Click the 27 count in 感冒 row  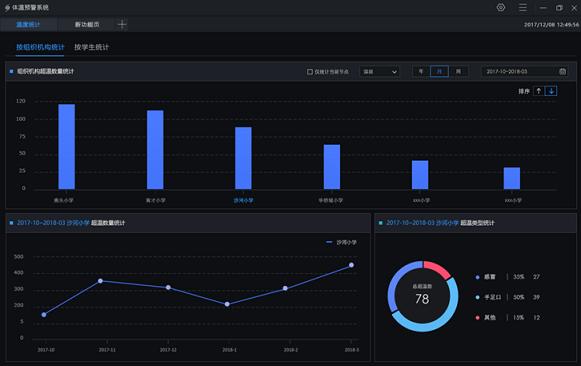coord(536,277)
